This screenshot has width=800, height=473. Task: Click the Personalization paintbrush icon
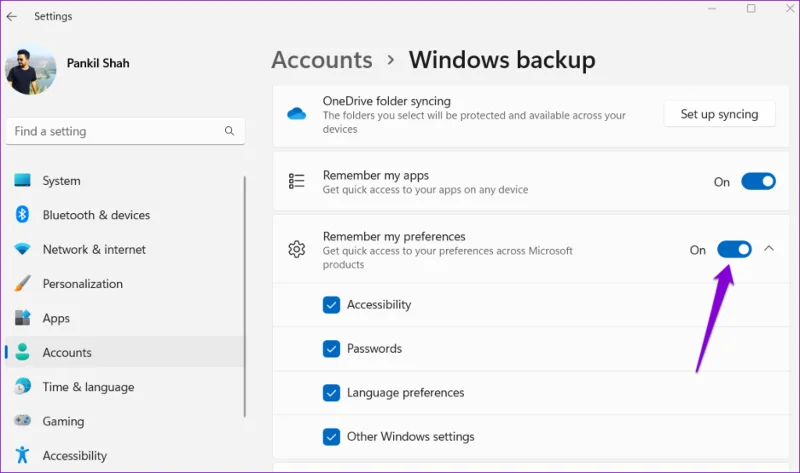tap(22, 283)
